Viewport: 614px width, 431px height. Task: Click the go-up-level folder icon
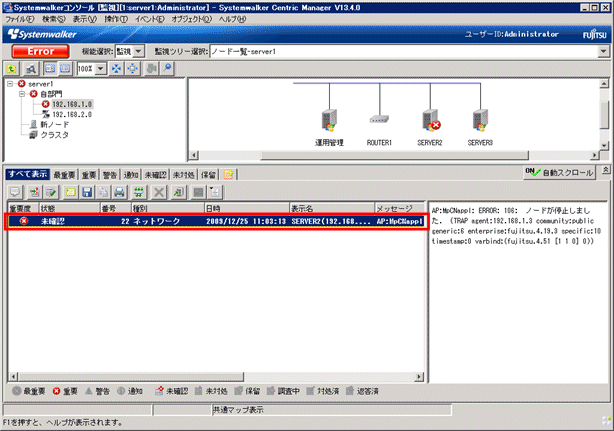12,69
